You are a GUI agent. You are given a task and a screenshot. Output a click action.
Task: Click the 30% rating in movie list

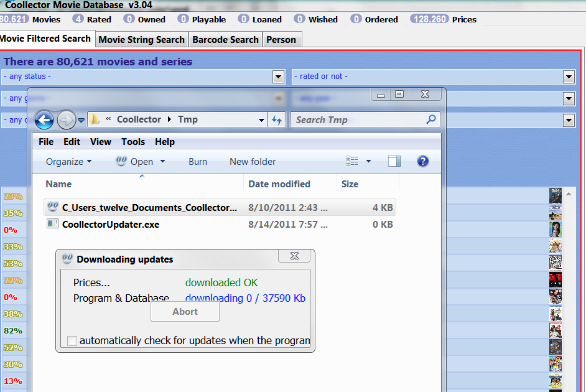[13, 365]
